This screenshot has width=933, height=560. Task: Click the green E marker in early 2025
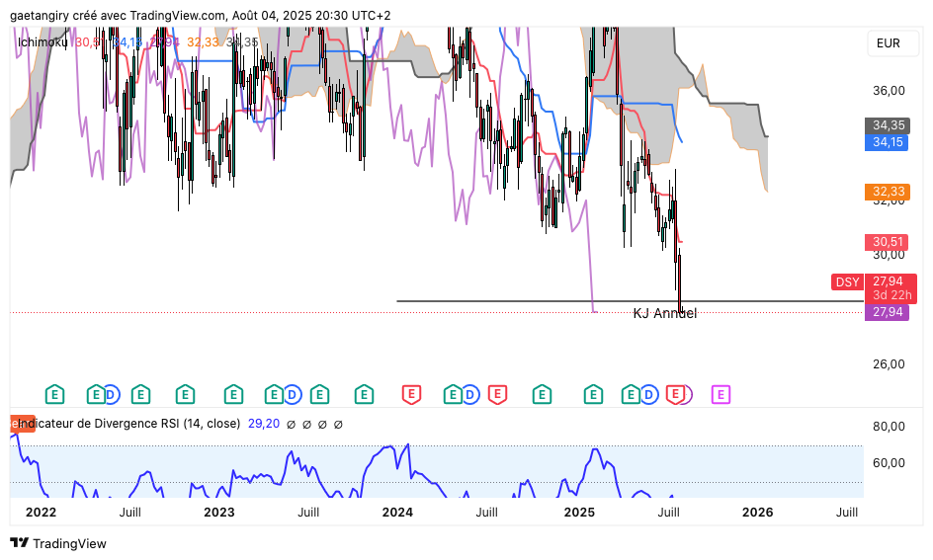[593, 394]
